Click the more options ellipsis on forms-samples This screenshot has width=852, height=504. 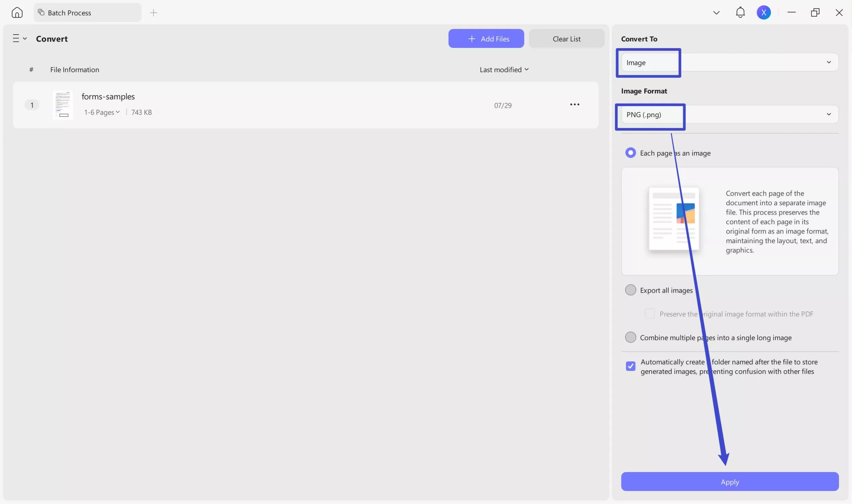click(574, 104)
